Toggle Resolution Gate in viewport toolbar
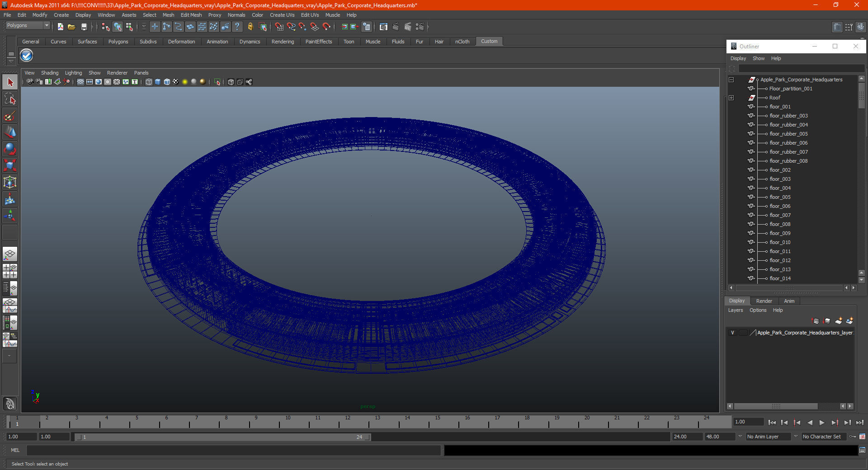The height and width of the screenshot is (470, 868). click(99, 82)
